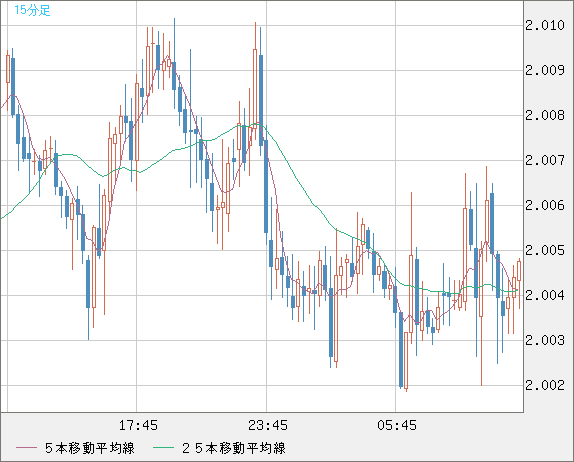This screenshot has width=574, height=462.
Task: Click the 2.003 price axis label
Action: tap(545, 340)
